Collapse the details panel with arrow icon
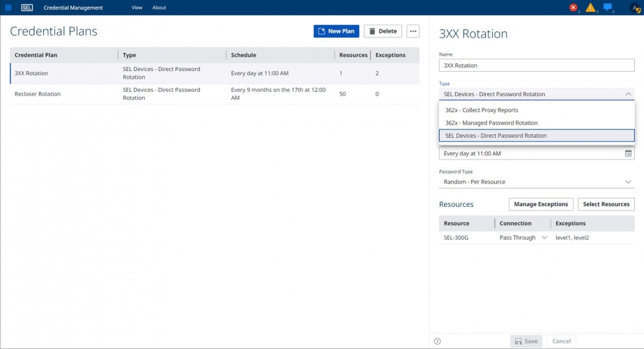The width and height of the screenshot is (644, 349). (x=437, y=341)
